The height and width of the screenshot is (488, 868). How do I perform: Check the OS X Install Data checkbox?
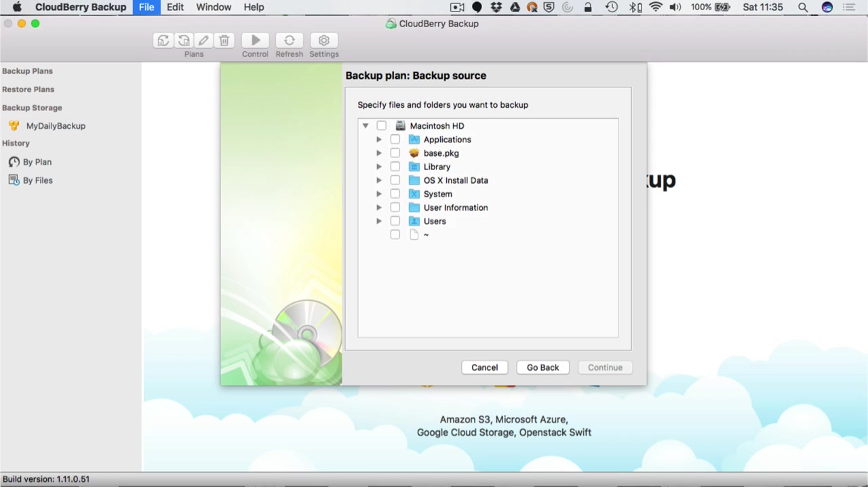tap(395, 180)
